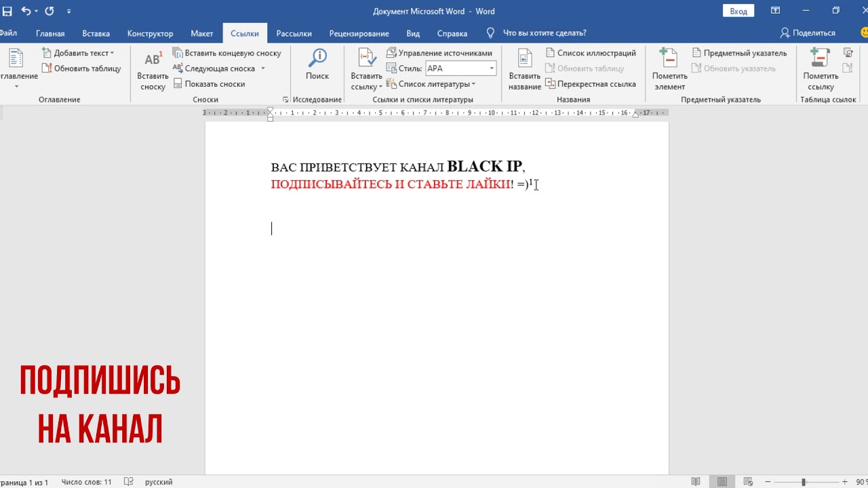Insert Предметный указатель

739,53
